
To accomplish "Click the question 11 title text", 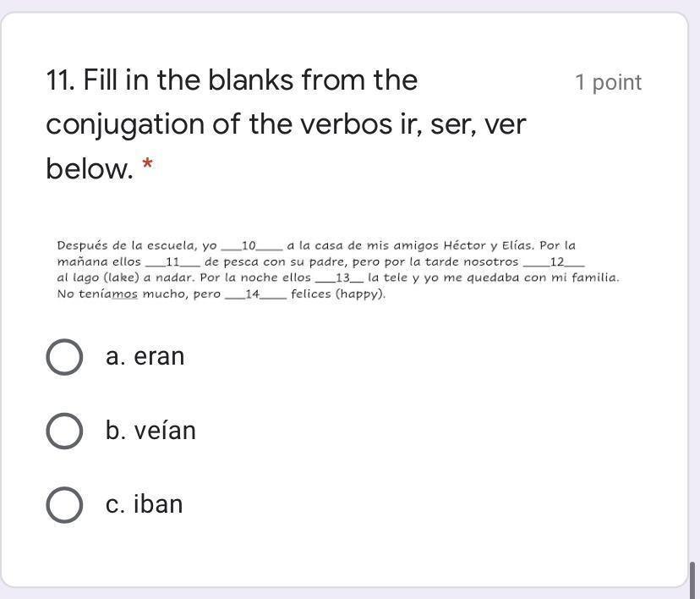I will pos(286,124).
